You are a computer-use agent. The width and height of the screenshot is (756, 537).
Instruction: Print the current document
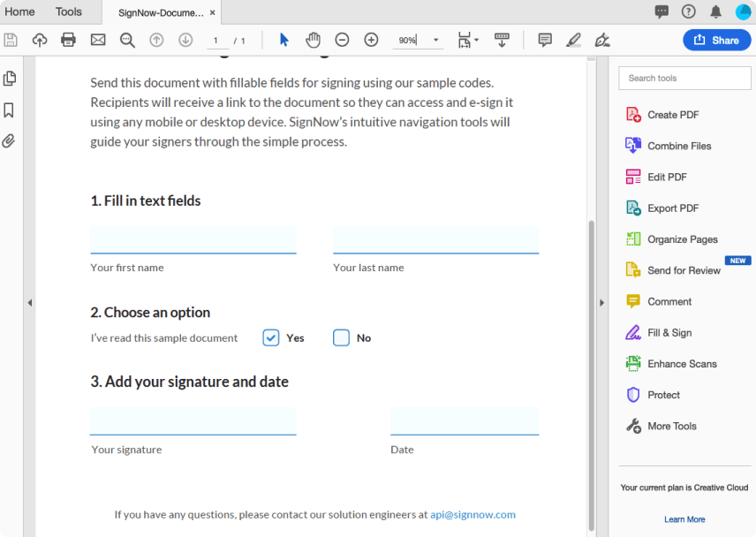click(68, 40)
